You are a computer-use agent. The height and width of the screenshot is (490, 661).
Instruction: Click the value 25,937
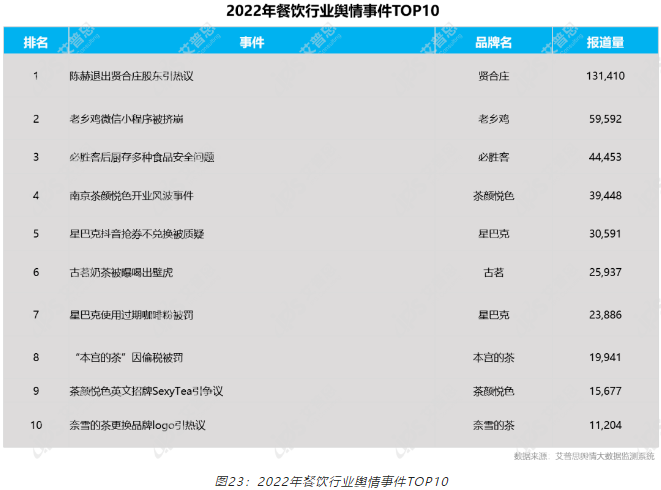point(605,272)
